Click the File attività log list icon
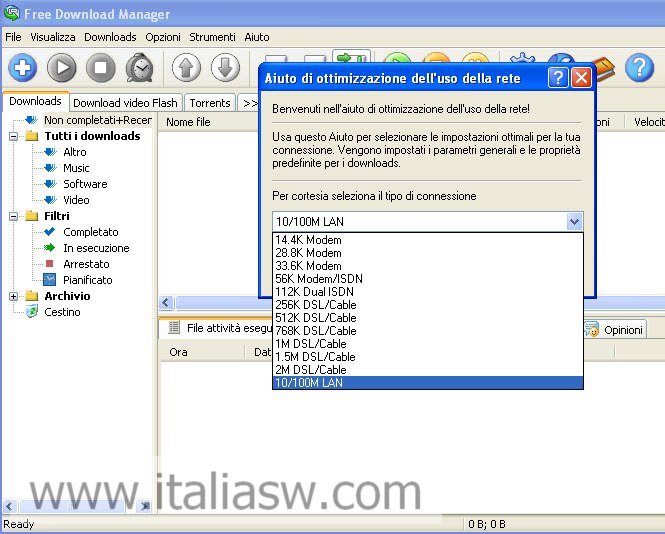 pos(174,327)
